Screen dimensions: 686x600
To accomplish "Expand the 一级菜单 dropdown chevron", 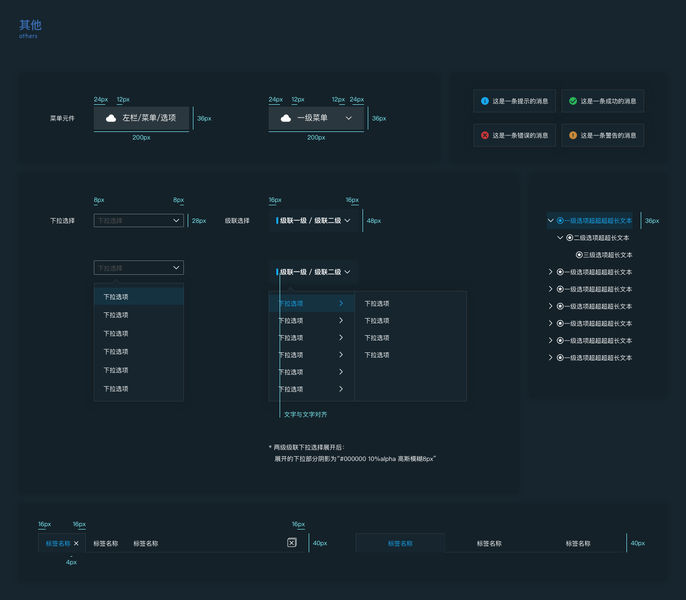I will pyautogui.click(x=349, y=118).
